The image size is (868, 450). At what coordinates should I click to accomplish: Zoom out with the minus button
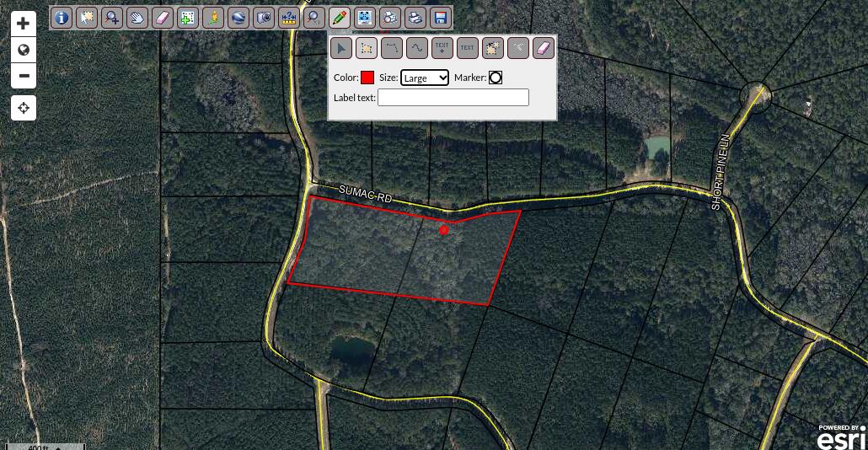[24, 76]
